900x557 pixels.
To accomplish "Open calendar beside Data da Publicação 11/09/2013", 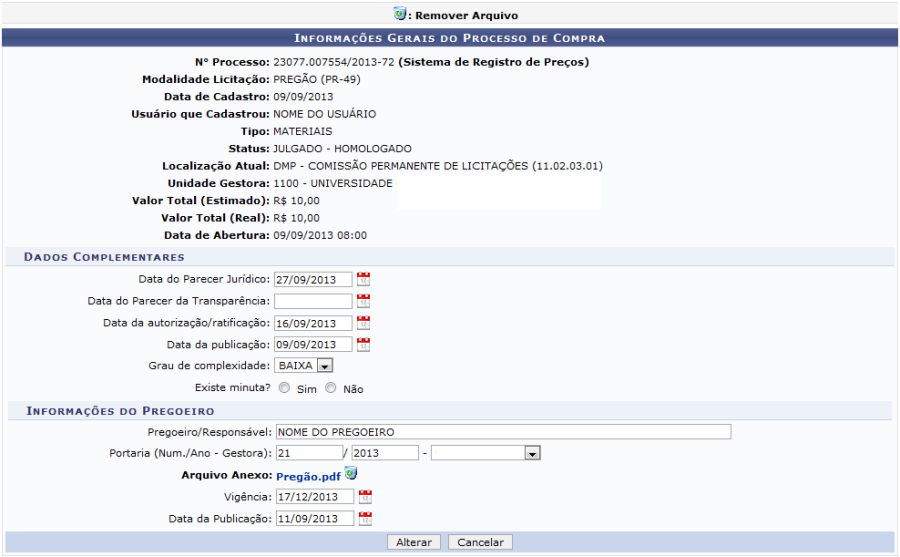I will pyautogui.click(x=365, y=519).
